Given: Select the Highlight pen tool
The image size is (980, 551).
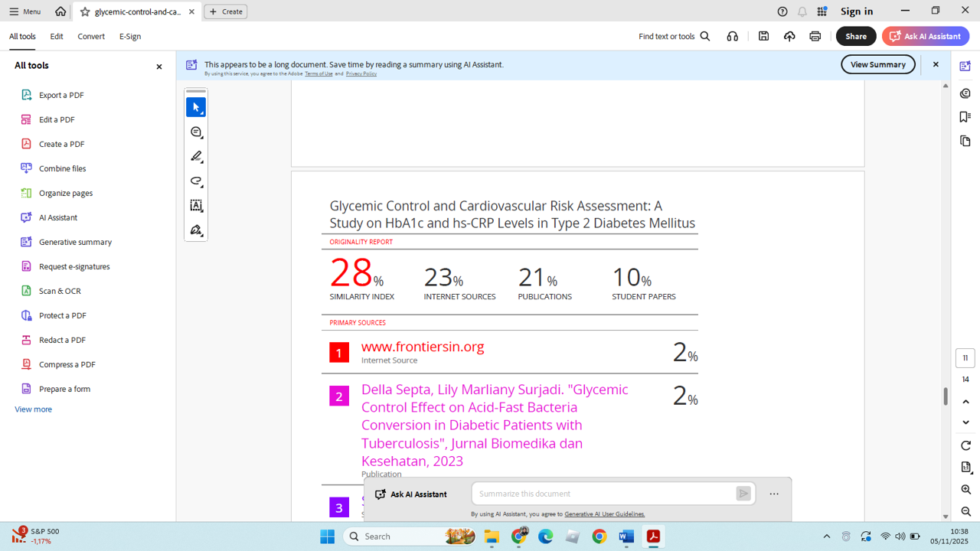Looking at the screenshot, I should click(196, 157).
